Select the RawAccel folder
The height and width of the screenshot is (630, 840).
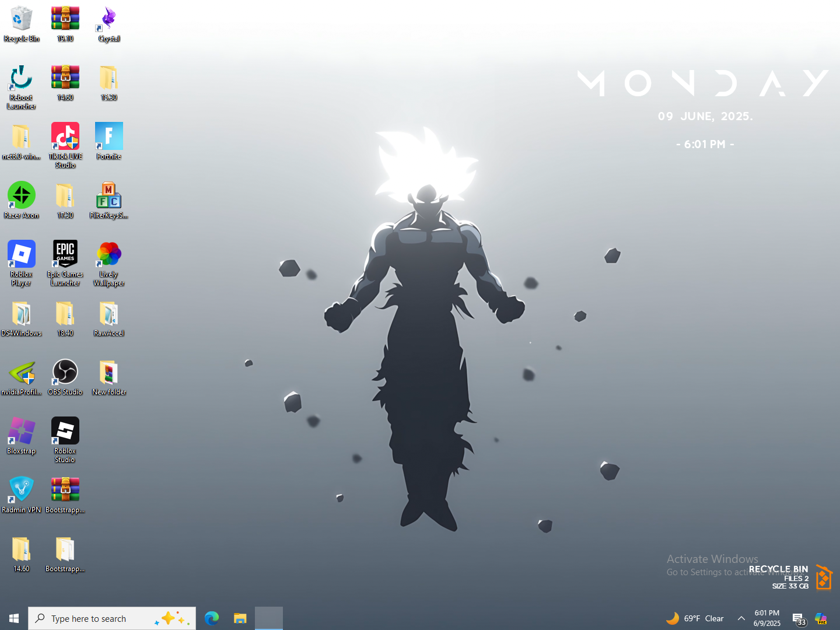(109, 319)
